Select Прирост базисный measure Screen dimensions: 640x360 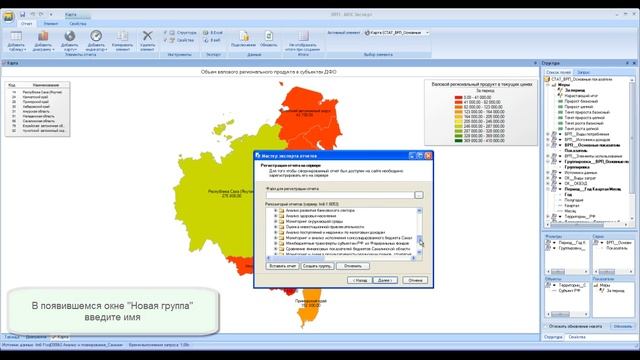coord(581,101)
